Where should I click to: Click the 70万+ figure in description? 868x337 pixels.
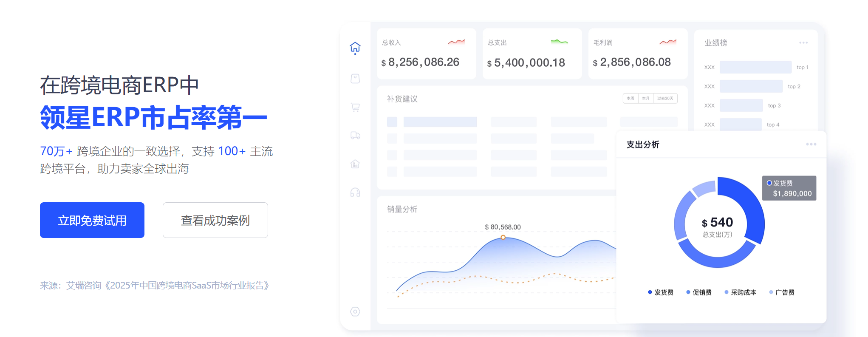[x=56, y=151]
